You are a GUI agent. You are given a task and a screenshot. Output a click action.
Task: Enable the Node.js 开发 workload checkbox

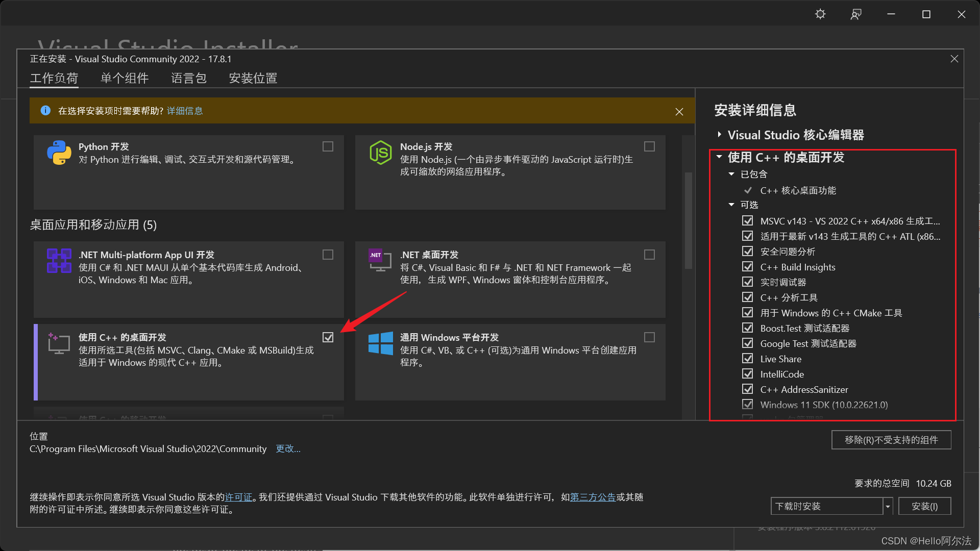point(650,147)
